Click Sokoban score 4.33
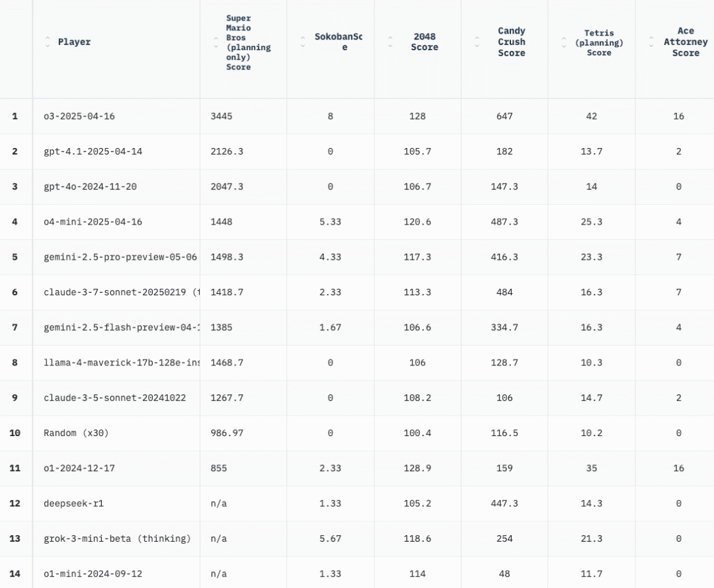This screenshot has height=588, width=714. (x=330, y=257)
